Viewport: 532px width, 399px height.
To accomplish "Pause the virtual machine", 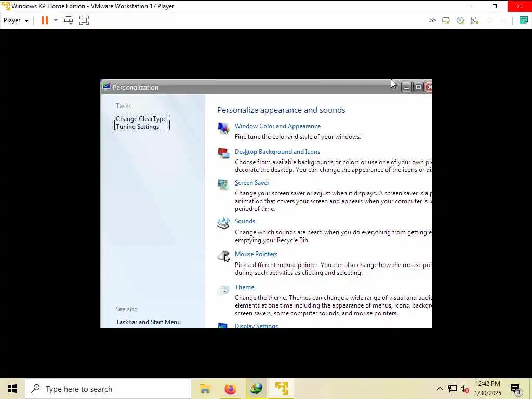I will click(45, 20).
